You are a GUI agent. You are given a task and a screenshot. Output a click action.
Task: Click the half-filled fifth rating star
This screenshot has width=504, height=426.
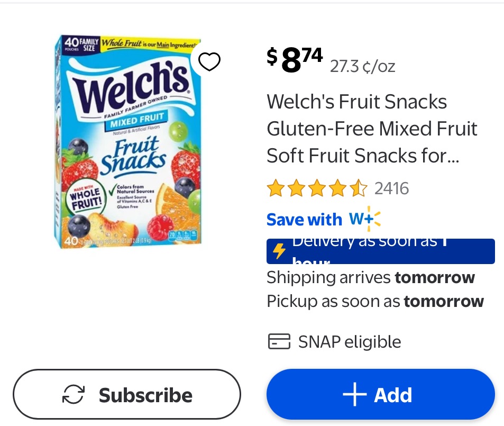pos(359,188)
